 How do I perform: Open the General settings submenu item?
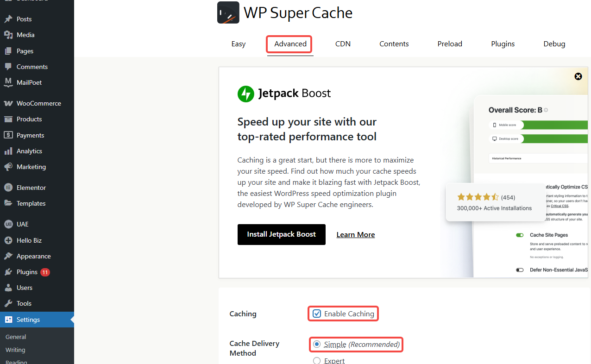tap(16, 337)
